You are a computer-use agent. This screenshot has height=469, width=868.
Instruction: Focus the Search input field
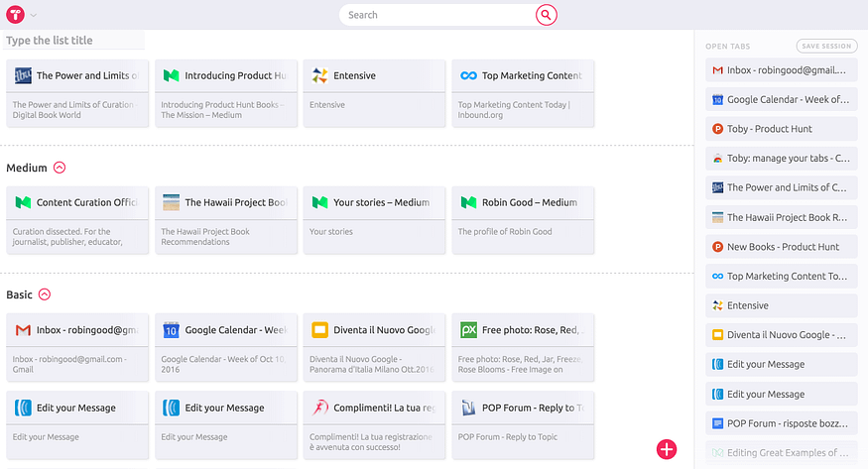pyautogui.click(x=436, y=15)
